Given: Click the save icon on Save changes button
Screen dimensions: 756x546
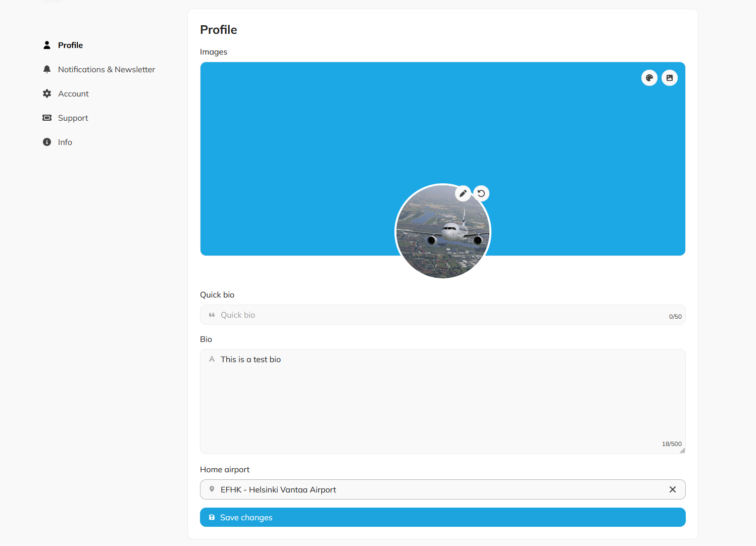Looking at the screenshot, I should pyautogui.click(x=212, y=517).
